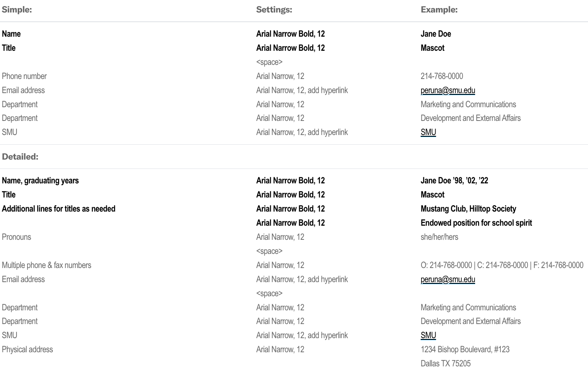Click the 'Detailed:' section heading
Image resolution: width=588 pixels, height=372 pixels.
click(x=20, y=156)
